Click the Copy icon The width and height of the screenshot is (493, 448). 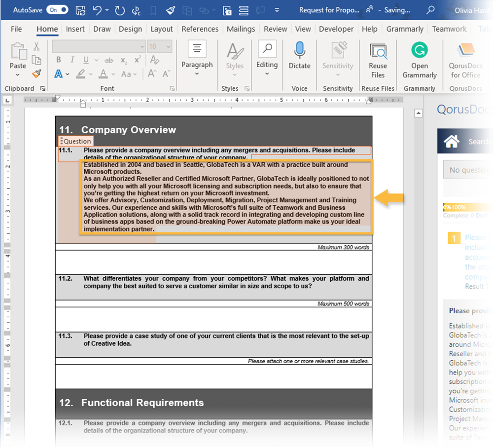(x=36, y=60)
